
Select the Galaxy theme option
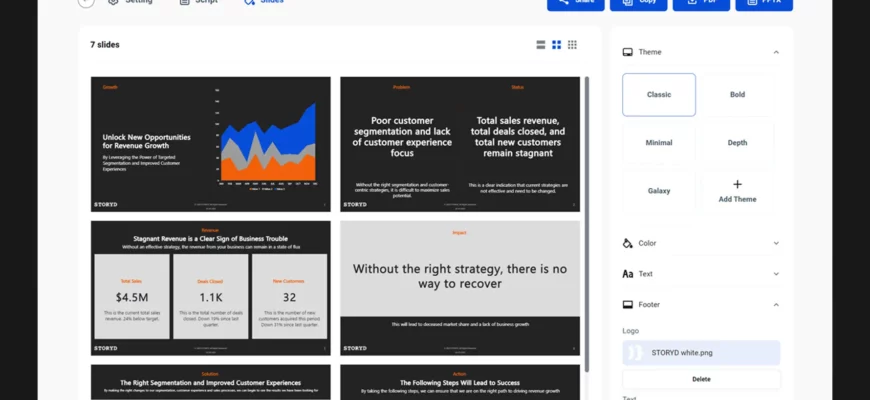click(659, 191)
